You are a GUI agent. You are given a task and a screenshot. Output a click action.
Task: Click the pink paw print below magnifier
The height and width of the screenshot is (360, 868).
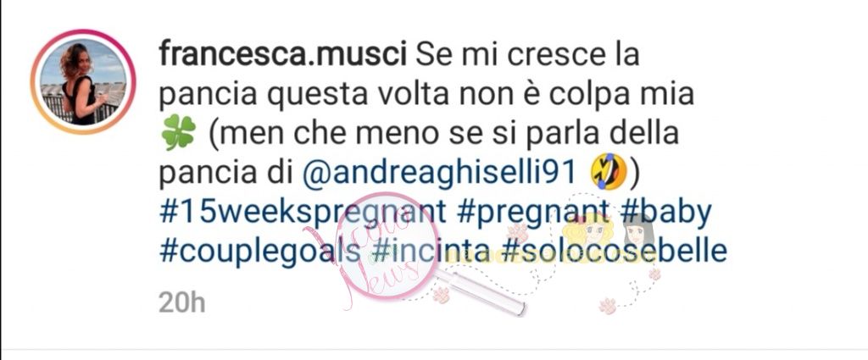(441, 296)
